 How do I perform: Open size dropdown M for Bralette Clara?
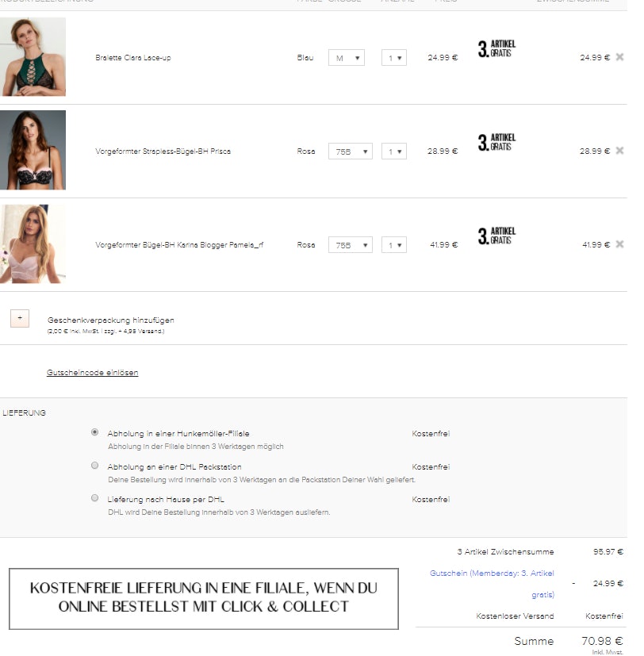(347, 58)
